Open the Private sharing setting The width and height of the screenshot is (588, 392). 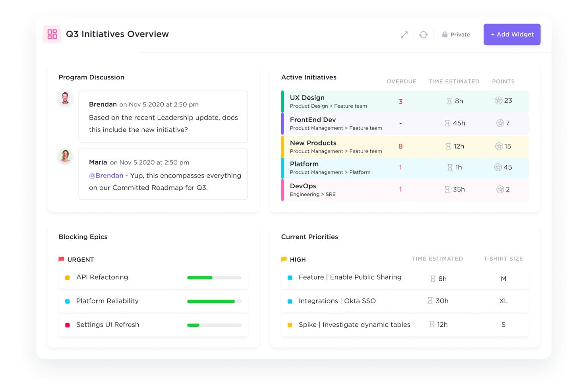pos(456,35)
